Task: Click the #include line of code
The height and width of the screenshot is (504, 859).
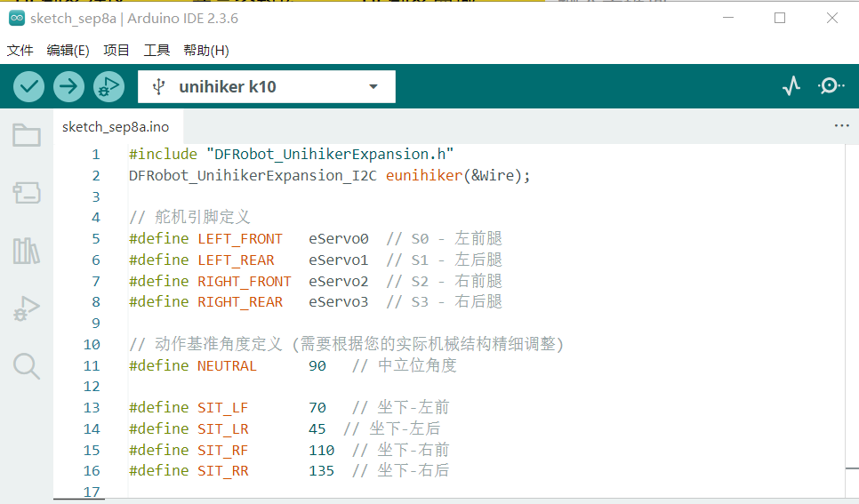Action: click(x=292, y=155)
